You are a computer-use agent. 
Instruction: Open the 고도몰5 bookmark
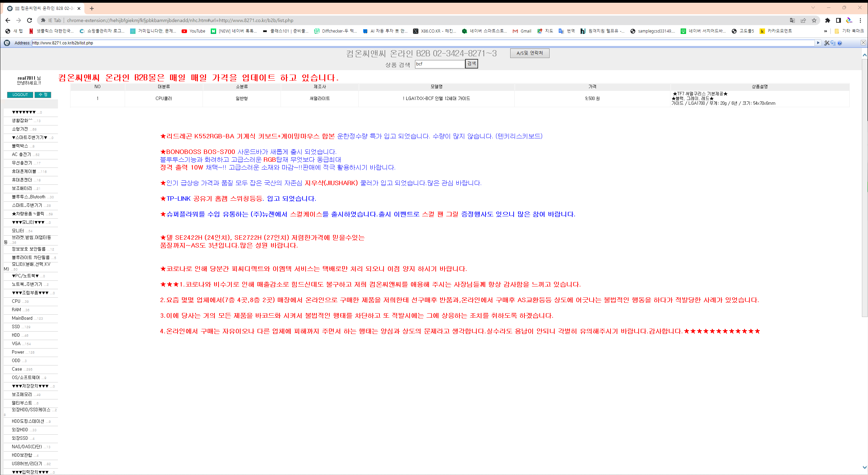pyautogui.click(x=743, y=31)
